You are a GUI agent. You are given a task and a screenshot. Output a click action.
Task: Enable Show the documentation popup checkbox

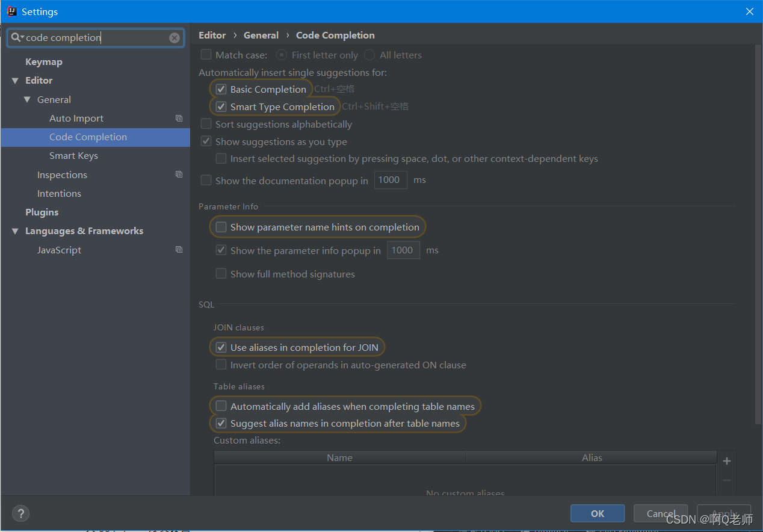click(206, 180)
